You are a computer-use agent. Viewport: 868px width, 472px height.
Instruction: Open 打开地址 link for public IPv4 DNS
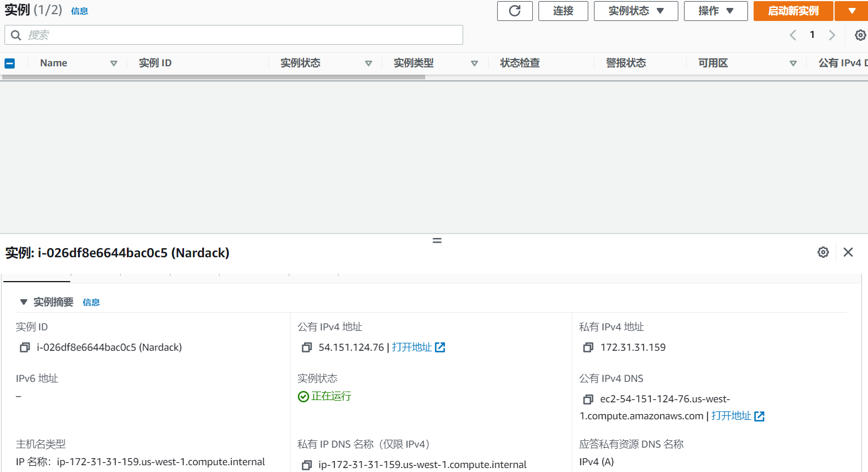pos(738,416)
